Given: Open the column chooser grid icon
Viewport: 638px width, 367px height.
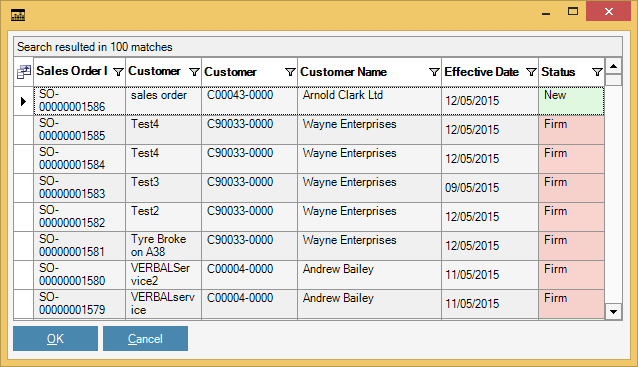Looking at the screenshot, I should coord(24,72).
